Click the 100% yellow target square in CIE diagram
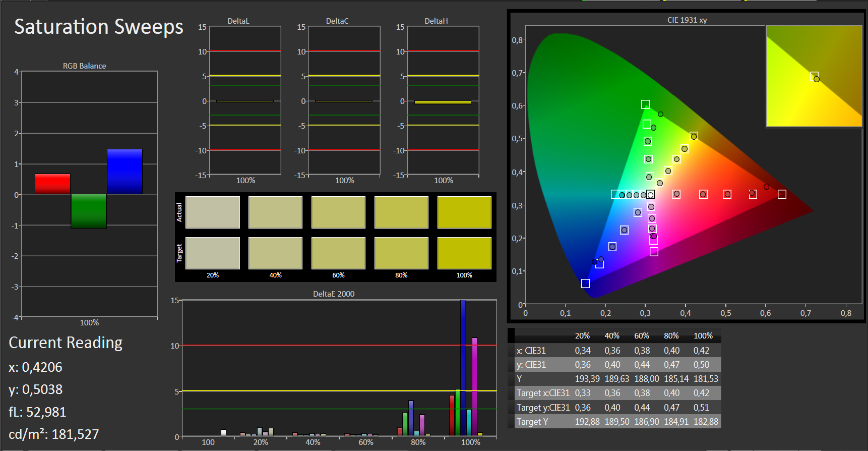 (x=694, y=136)
